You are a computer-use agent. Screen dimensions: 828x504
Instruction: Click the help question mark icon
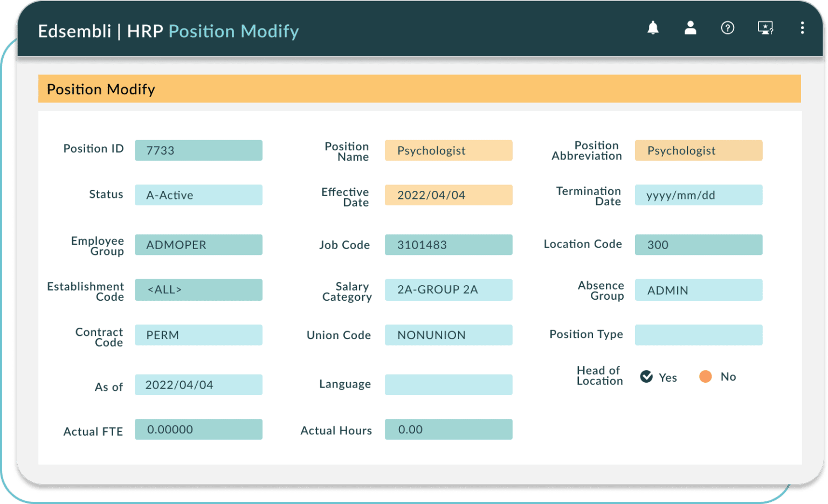[x=727, y=28]
